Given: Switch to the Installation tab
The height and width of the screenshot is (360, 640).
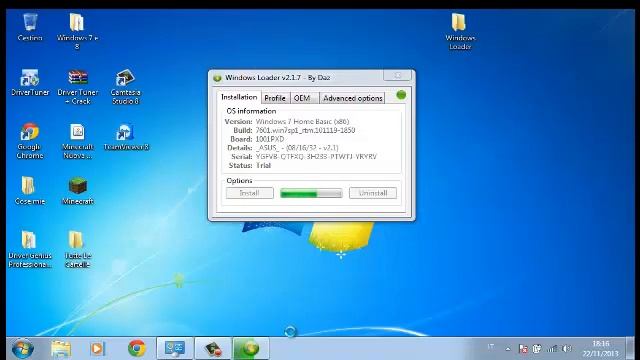Looking at the screenshot, I should [x=239, y=97].
